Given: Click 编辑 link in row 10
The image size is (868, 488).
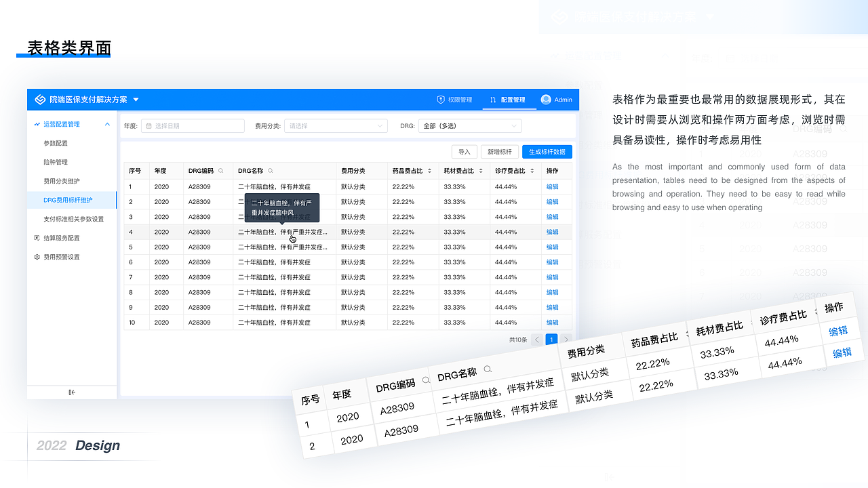Looking at the screenshot, I should [x=553, y=323].
